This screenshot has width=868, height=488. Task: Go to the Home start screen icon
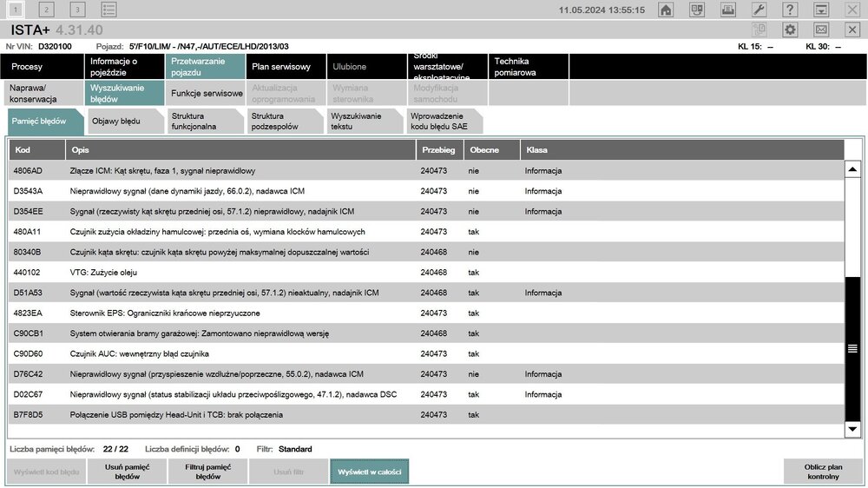pos(666,10)
